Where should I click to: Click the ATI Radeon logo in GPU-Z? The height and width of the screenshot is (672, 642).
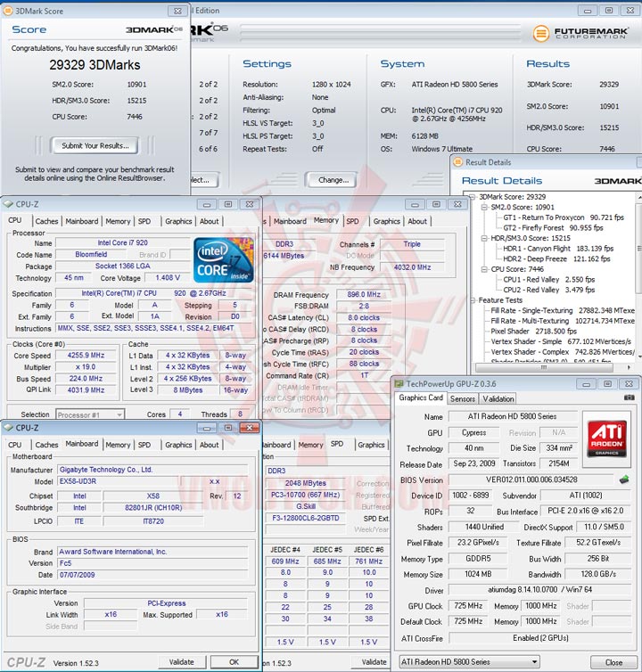point(607,438)
